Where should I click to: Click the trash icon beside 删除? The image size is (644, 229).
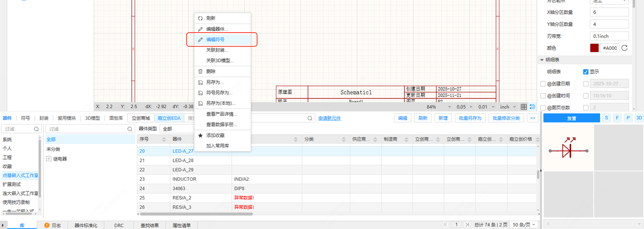pyautogui.click(x=200, y=71)
